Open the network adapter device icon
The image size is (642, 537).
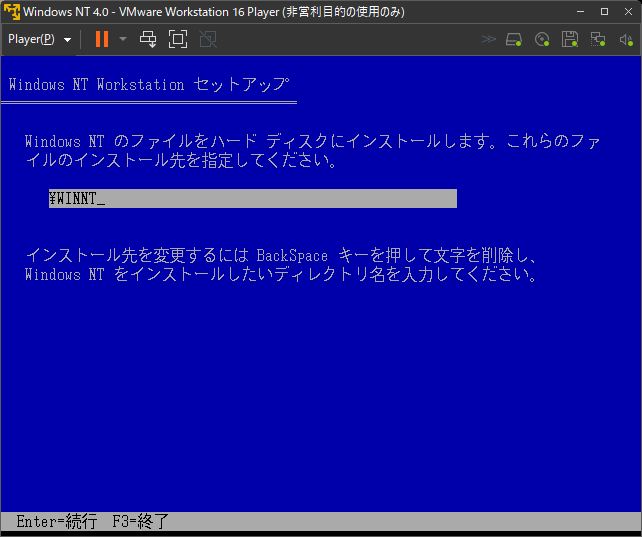point(598,39)
